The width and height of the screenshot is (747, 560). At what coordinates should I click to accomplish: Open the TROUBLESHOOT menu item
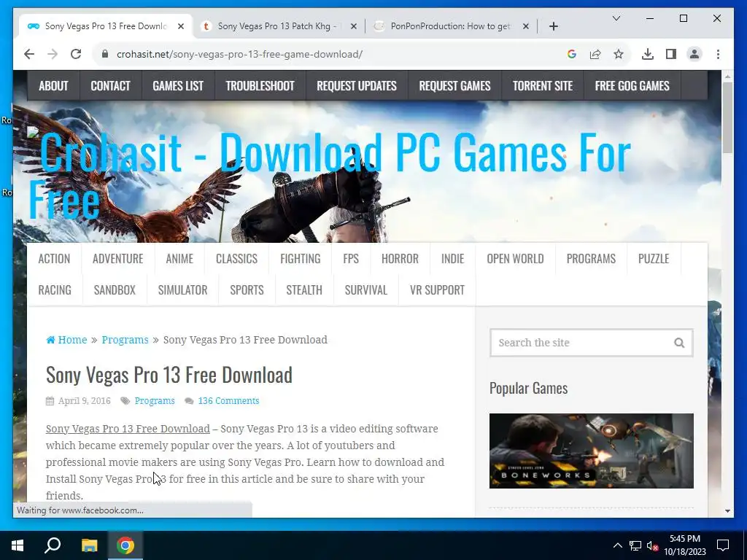(260, 86)
